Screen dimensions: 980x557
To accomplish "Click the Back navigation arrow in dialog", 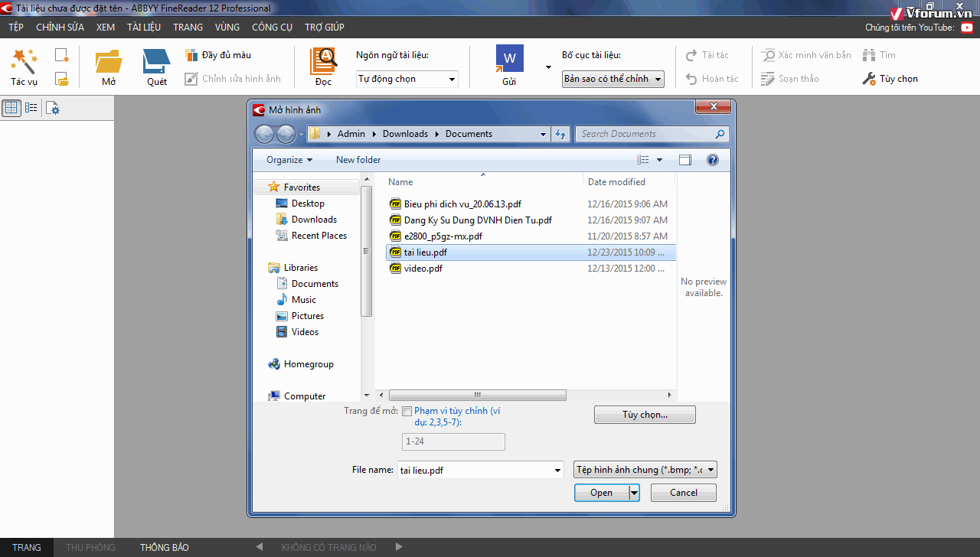I will tap(264, 134).
